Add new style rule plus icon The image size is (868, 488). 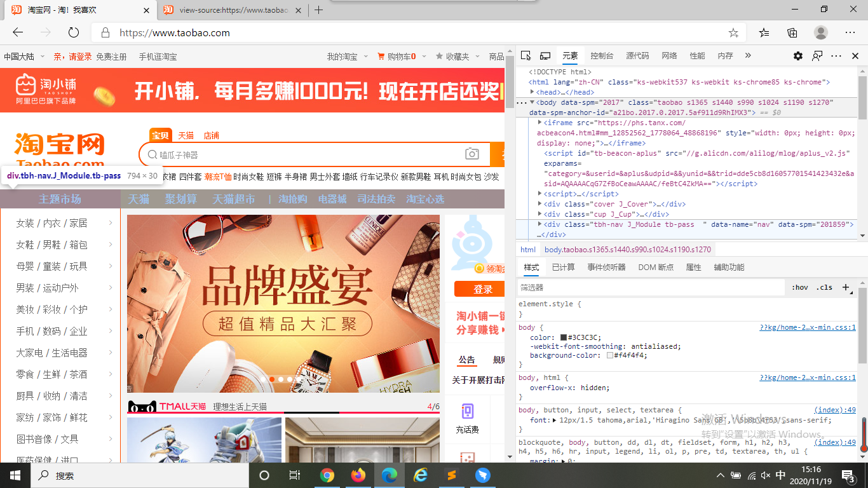tap(846, 287)
